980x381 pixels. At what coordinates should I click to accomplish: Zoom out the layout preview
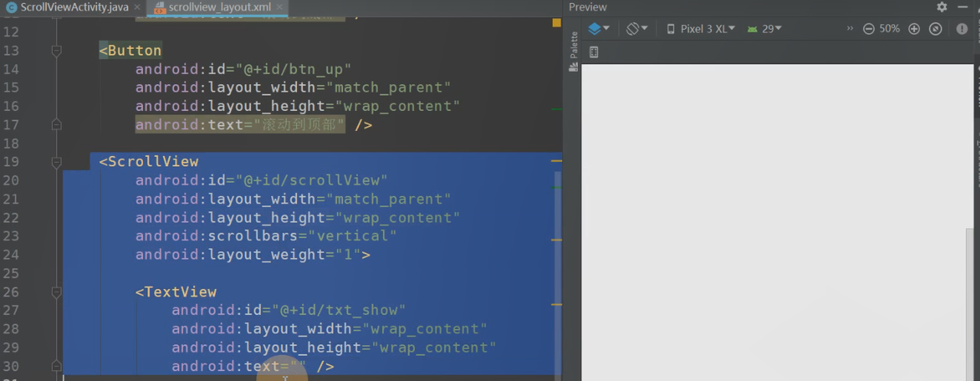pos(868,28)
